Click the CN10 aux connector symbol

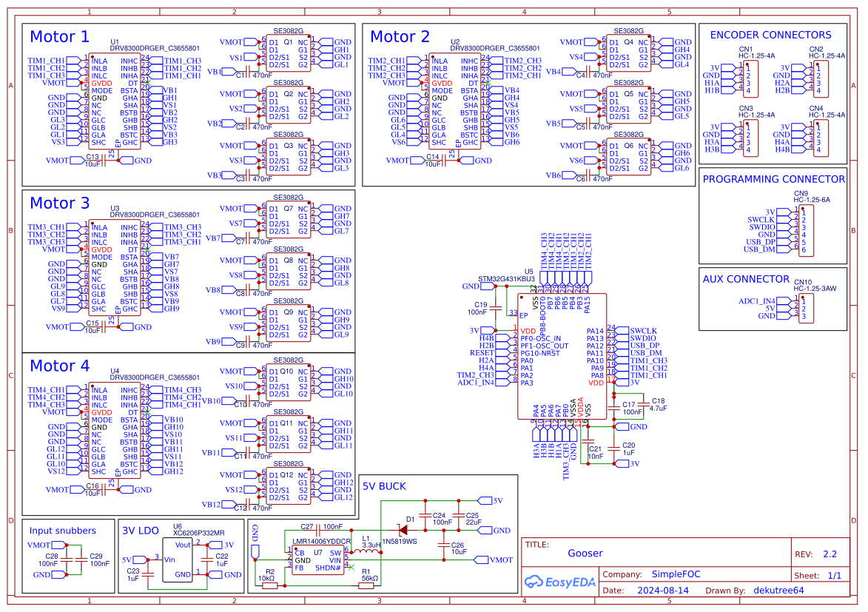pos(804,308)
